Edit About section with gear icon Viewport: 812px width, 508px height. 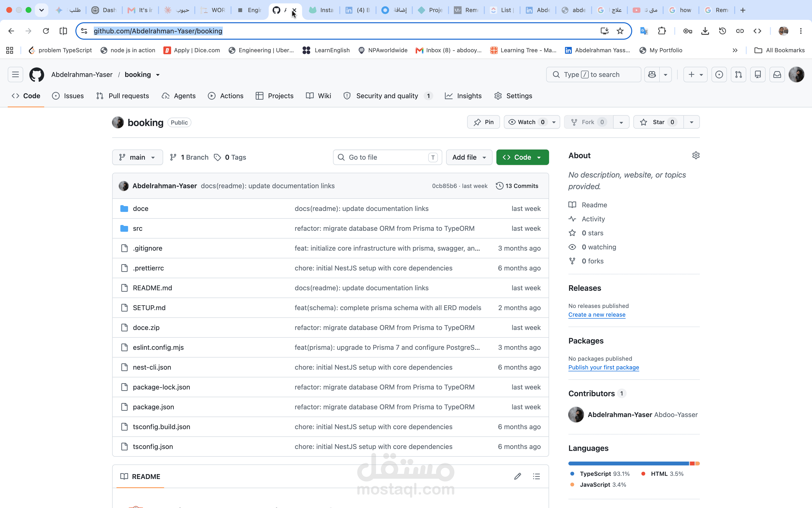tap(696, 156)
